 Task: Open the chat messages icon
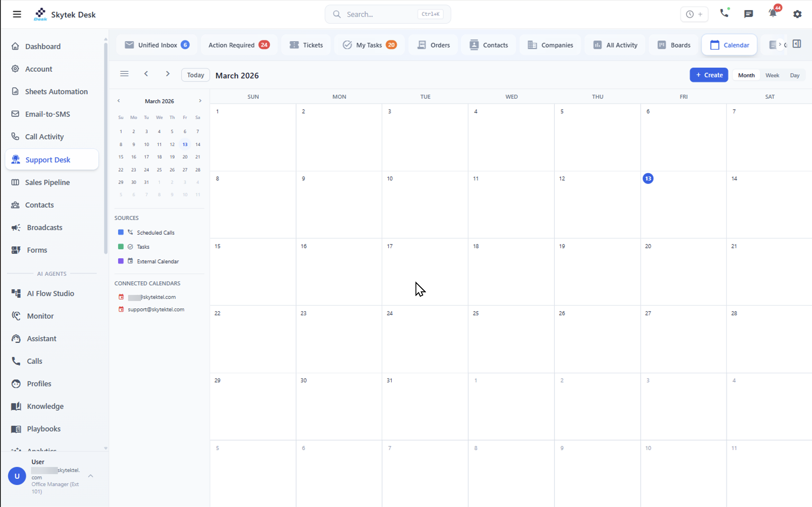pyautogui.click(x=748, y=14)
